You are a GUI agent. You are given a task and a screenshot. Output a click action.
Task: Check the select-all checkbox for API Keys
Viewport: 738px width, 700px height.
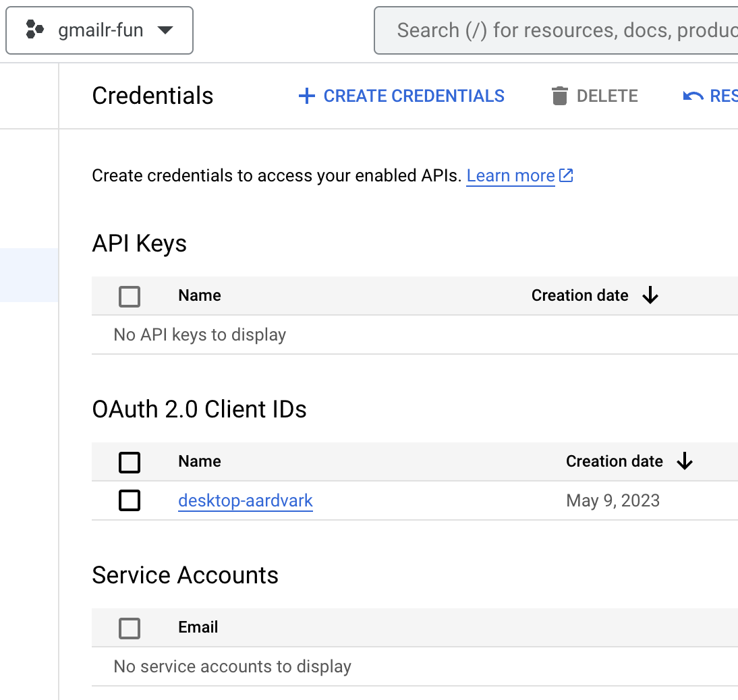click(130, 296)
